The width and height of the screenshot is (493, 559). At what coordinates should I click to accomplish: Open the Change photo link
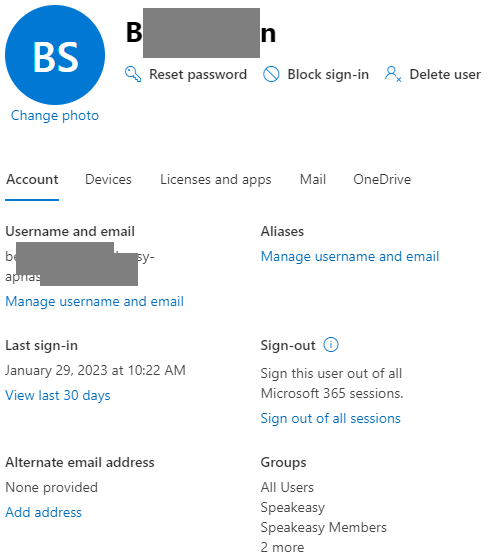tap(55, 116)
